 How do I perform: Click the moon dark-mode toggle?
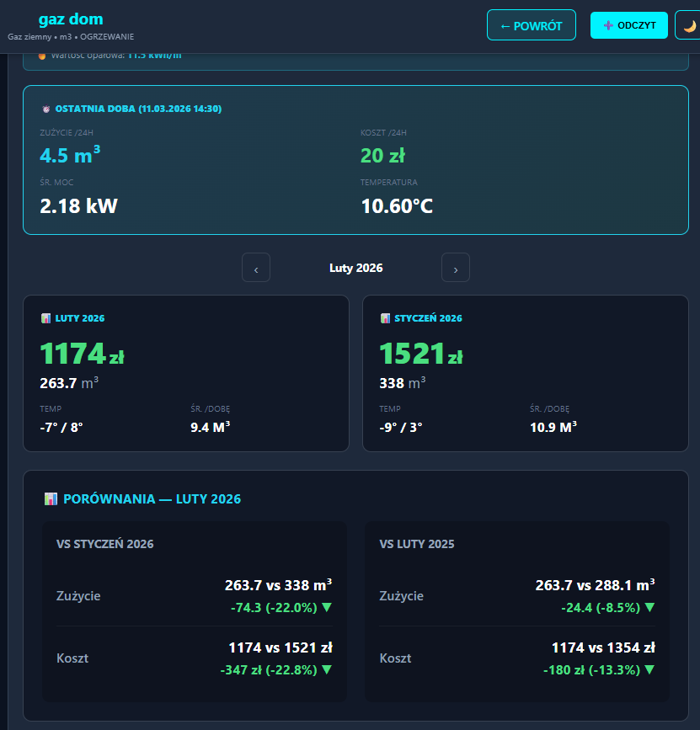coord(688,26)
